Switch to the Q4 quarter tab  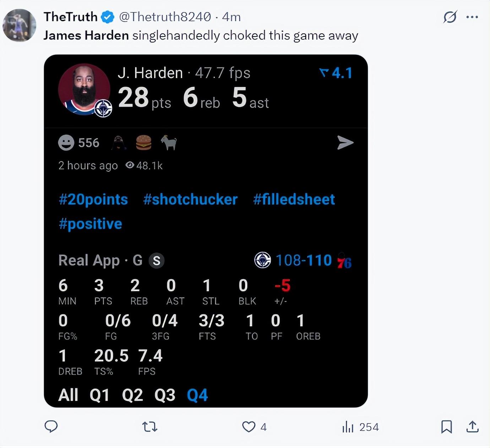coord(197,395)
